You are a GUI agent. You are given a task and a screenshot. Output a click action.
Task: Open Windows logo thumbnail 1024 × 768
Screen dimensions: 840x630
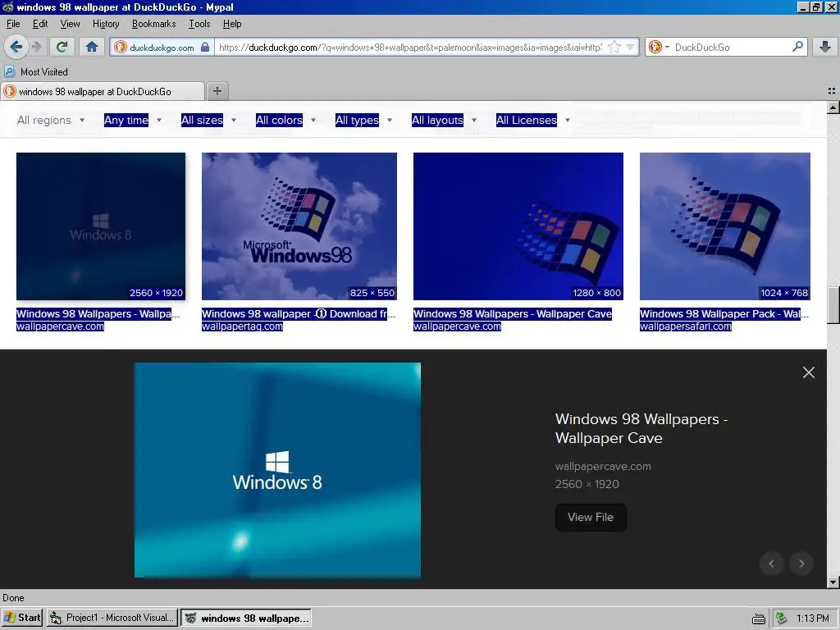coord(725,226)
